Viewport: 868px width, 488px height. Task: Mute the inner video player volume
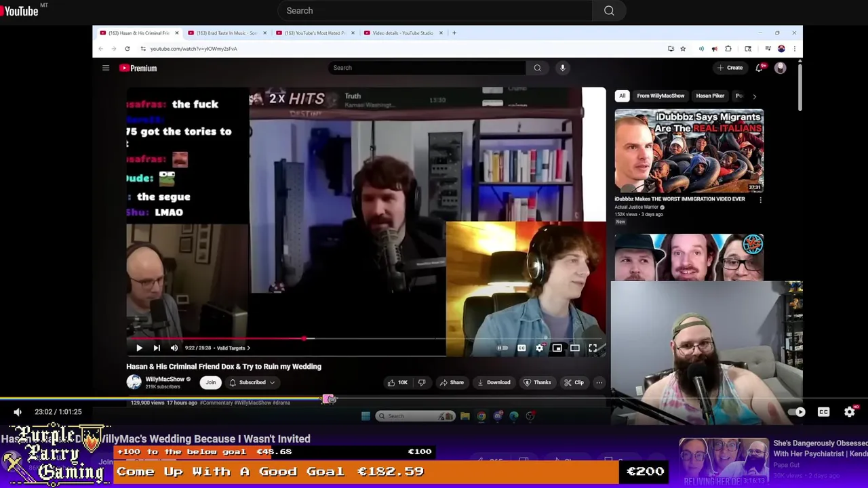pyautogui.click(x=174, y=348)
